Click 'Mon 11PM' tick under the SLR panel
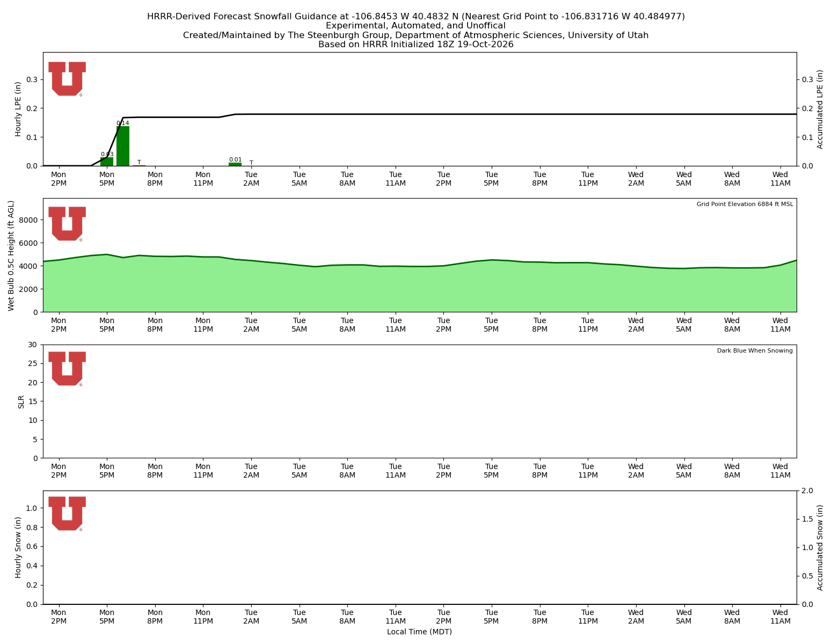The height and width of the screenshot is (644, 832). [x=203, y=471]
